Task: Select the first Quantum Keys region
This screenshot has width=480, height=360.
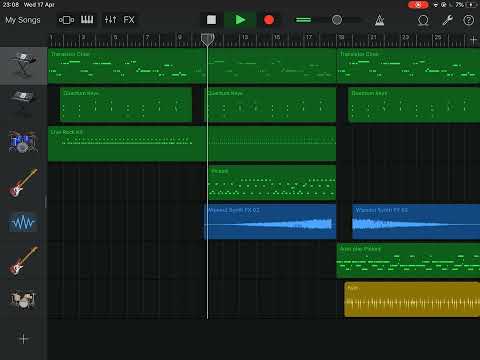Action: [x=126, y=104]
